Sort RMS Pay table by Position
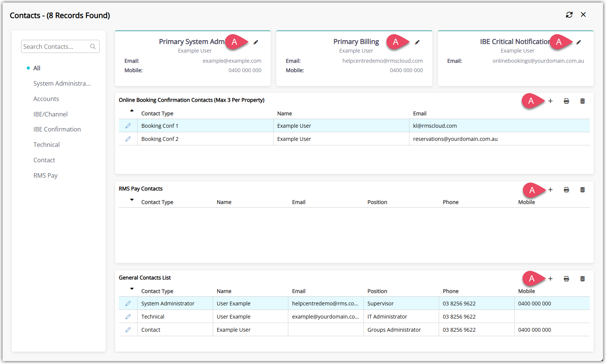 (x=377, y=202)
